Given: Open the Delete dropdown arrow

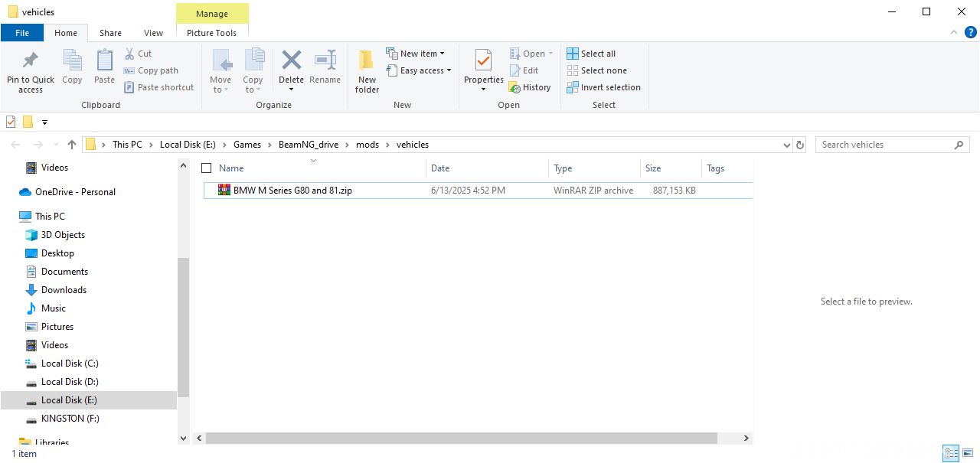Looking at the screenshot, I should coord(291,90).
